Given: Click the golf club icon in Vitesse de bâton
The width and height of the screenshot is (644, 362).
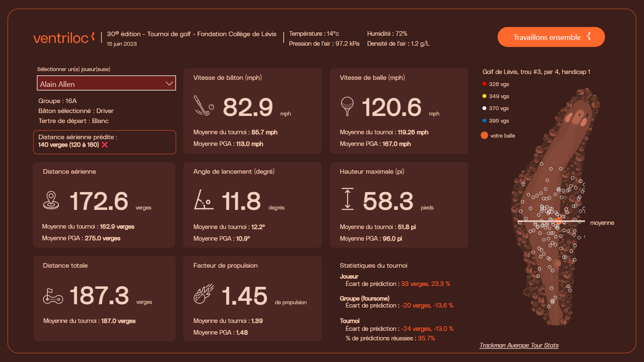Looking at the screenshot, I should pyautogui.click(x=203, y=106).
